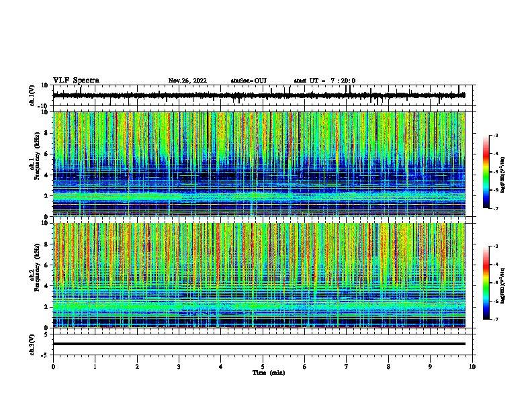
Task: Click the ch.2 colorbar 'log(PSD)' label
Action: point(503,285)
